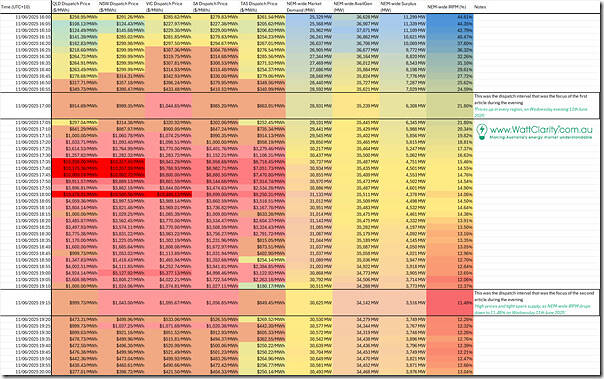The width and height of the screenshot is (604, 379).
Task: Select the IRPM percentage cell in the 19:15 row
Action: pos(450,303)
